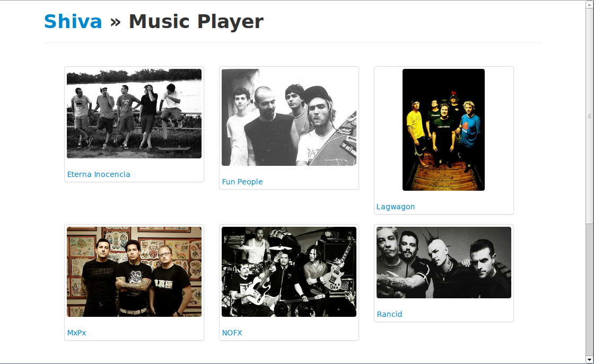Viewport: 594px width, 364px height.
Task: Open the Fun People text link
Action: (x=242, y=182)
